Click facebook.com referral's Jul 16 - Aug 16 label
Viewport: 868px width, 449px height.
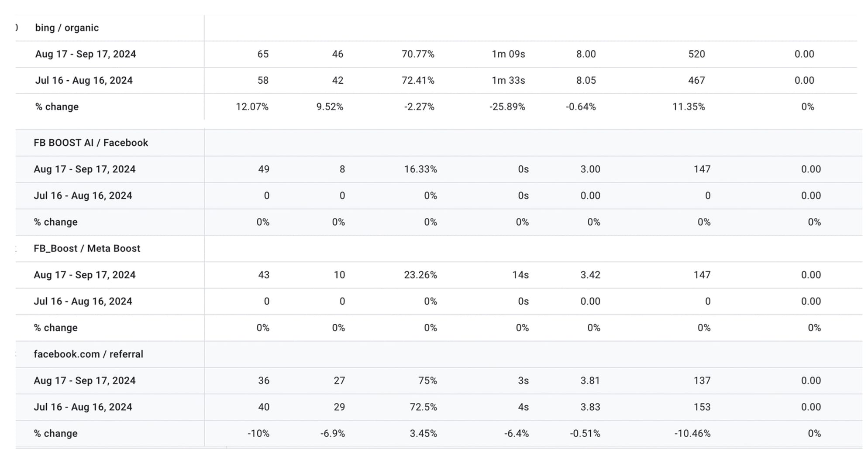(83, 407)
